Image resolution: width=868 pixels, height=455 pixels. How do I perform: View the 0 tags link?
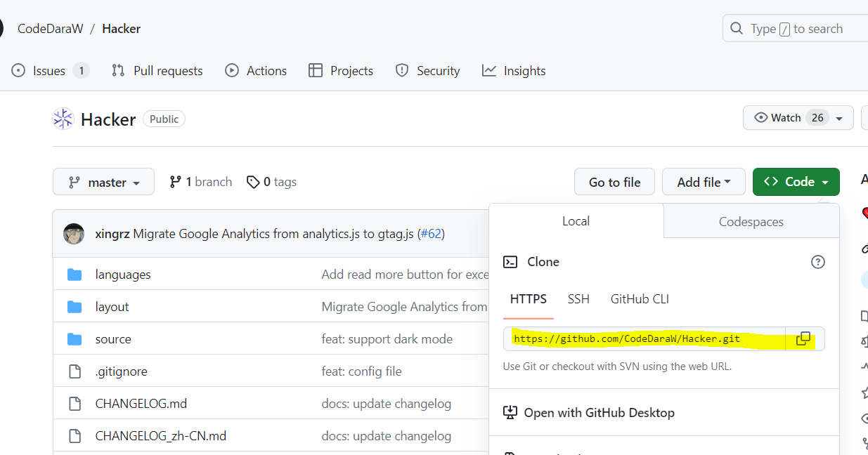coord(271,182)
